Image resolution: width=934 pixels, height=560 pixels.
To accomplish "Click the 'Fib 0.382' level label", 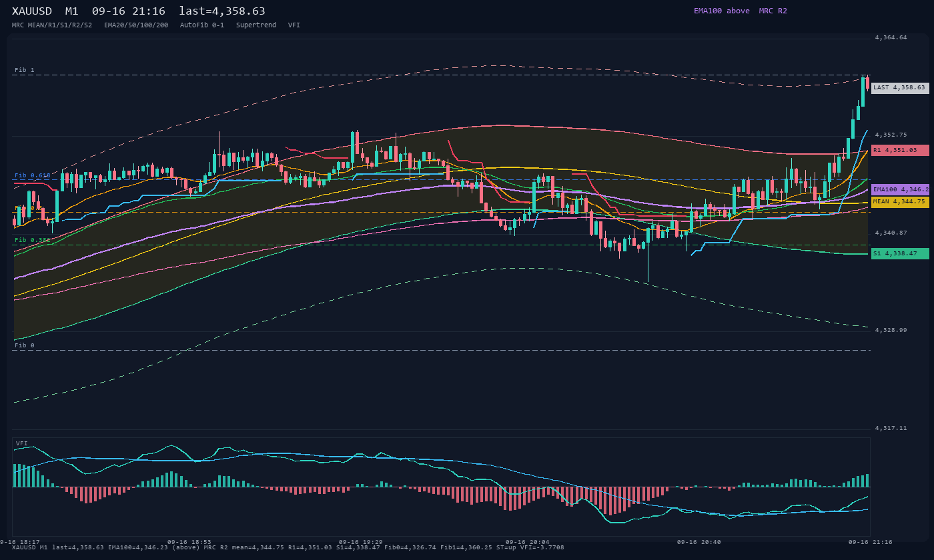I will (x=33, y=240).
